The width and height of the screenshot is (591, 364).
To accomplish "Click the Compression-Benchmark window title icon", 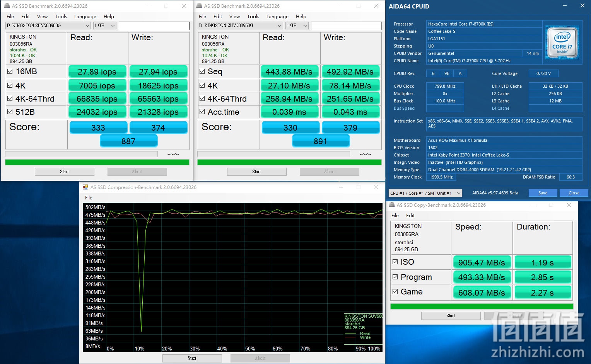I will (x=85, y=187).
